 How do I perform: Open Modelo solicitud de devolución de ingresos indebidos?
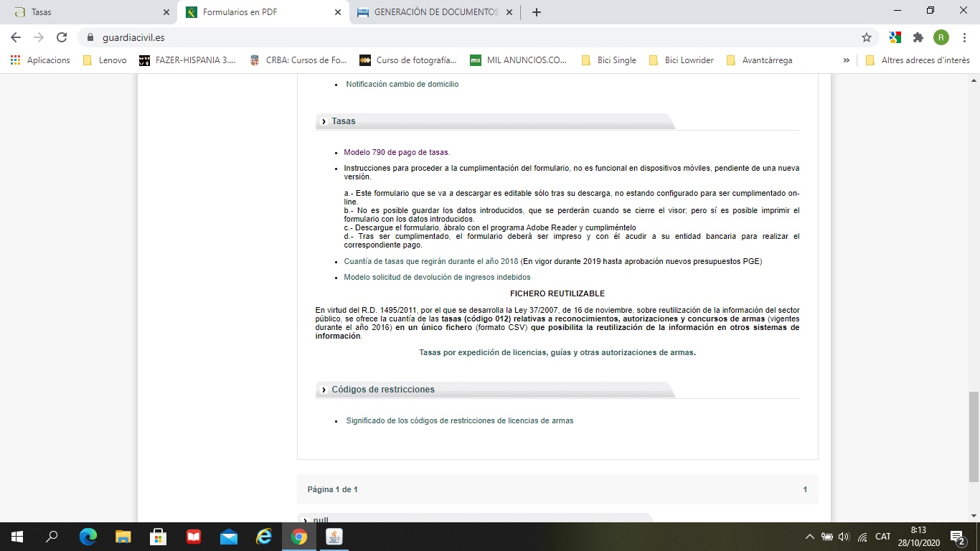437,277
